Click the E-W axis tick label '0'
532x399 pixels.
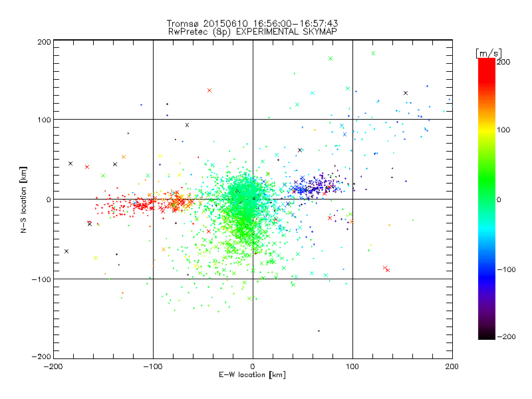[x=253, y=366]
